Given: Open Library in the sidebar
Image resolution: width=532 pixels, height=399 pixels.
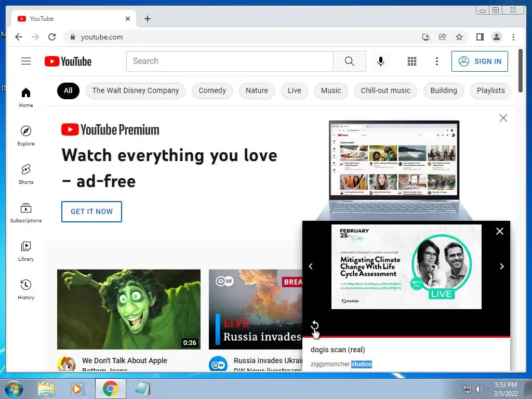Looking at the screenshot, I should coord(26,251).
